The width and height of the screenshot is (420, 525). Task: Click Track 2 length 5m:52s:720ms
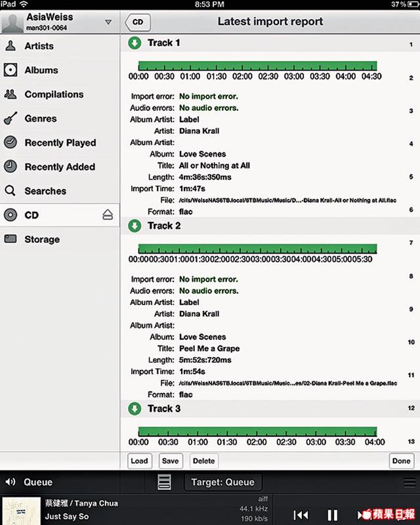tap(205, 360)
